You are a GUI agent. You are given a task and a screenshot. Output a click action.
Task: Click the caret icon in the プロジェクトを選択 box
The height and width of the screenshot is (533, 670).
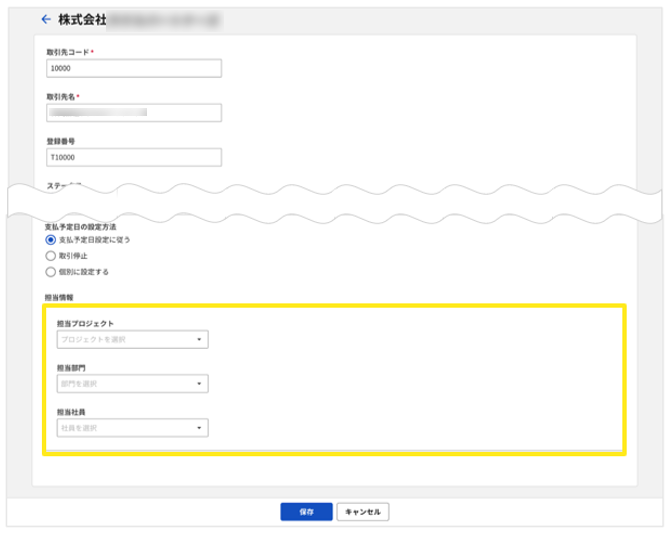point(199,340)
